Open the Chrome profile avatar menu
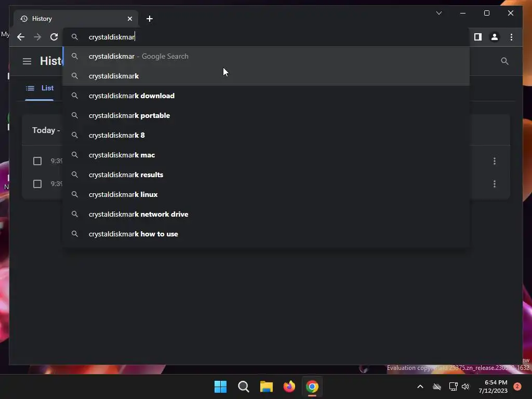This screenshot has width=532, height=399. pyautogui.click(x=495, y=37)
